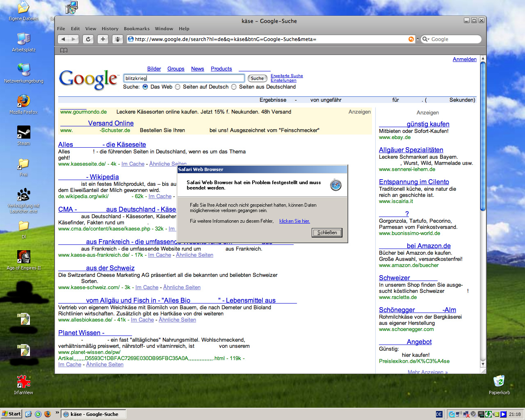This screenshot has width=525, height=420.
Task: Open Arbeitsplatz desktop icon
Action: (23, 42)
